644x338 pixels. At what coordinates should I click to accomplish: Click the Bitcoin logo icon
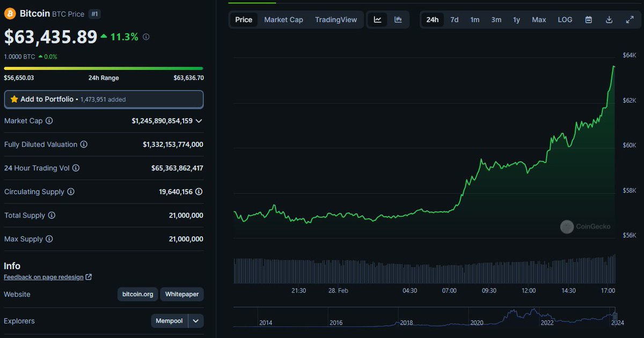(x=10, y=13)
